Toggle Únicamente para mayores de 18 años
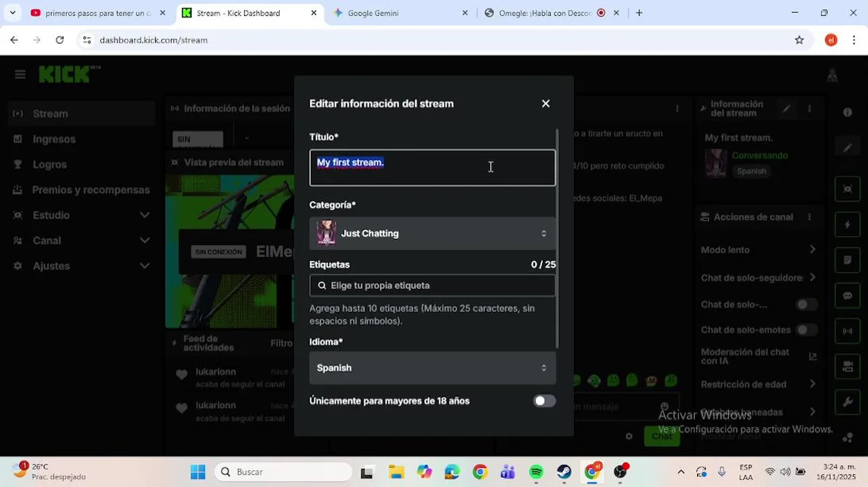Screen dimensions: 868x487 pyautogui.click(x=544, y=401)
